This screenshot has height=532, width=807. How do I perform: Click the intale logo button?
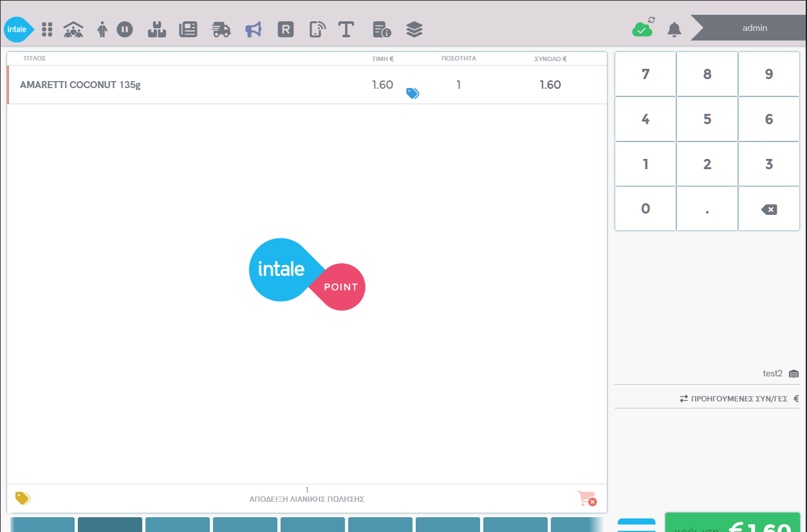point(18,30)
